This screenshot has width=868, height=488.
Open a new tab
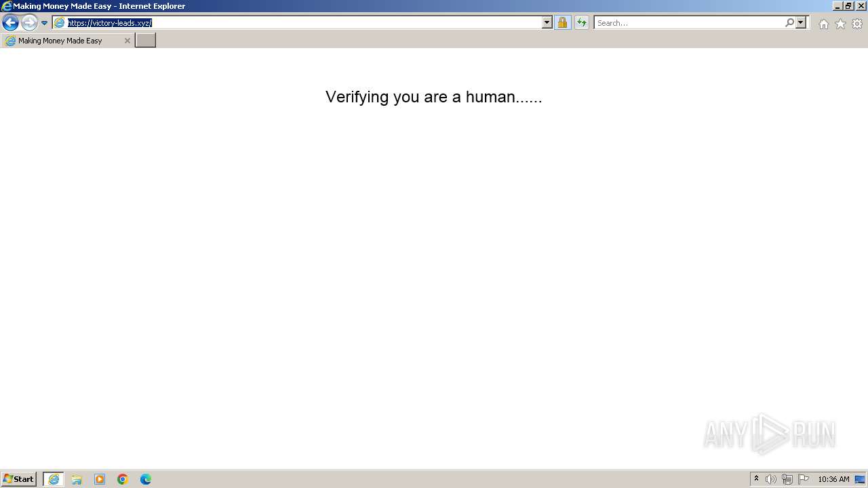pos(146,41)
